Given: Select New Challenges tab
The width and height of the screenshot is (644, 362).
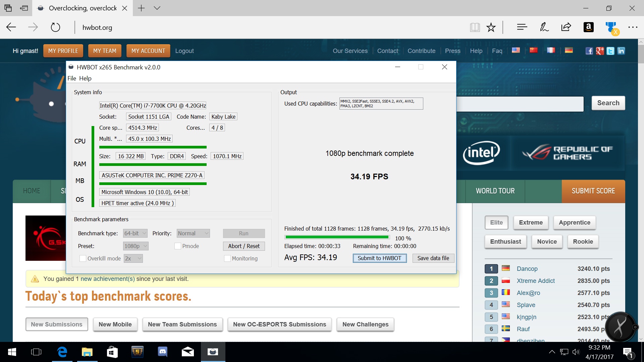Looking at the screenshot, I should [365, 324].
